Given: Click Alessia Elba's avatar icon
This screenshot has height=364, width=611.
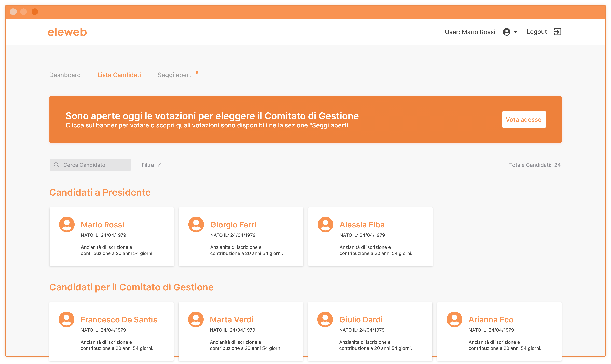Looking at the screenshot, I should pos(325,224).
